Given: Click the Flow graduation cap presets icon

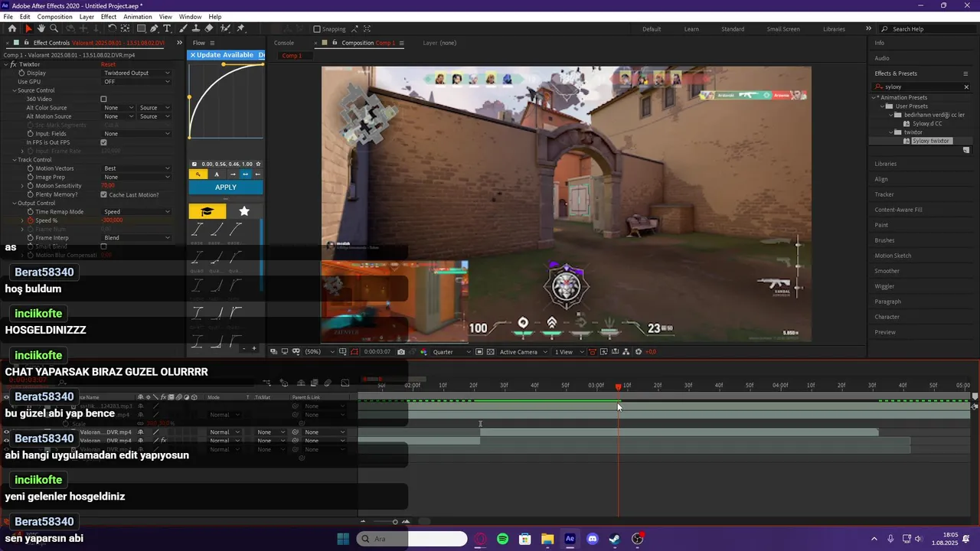Looking at the screenshot, I should coord(207,211).
